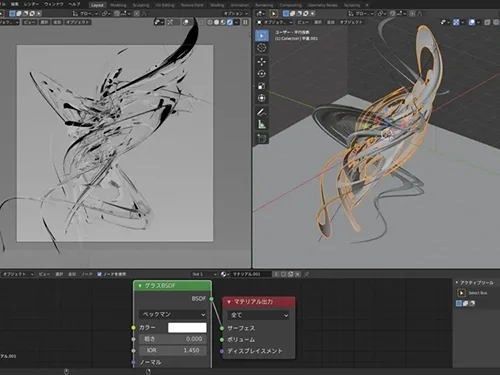Toggle the Use Nodes checkbox
Screen dimensions: 500x375
point(99,274)
